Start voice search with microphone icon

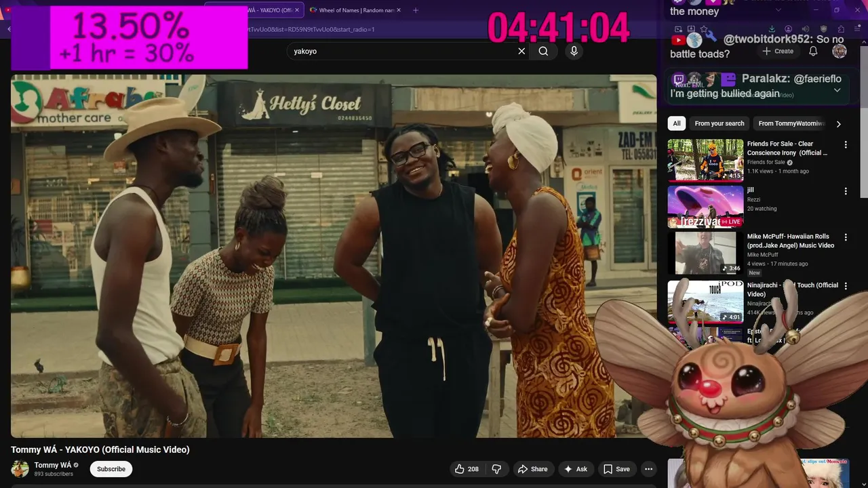[x=574, y=51]
